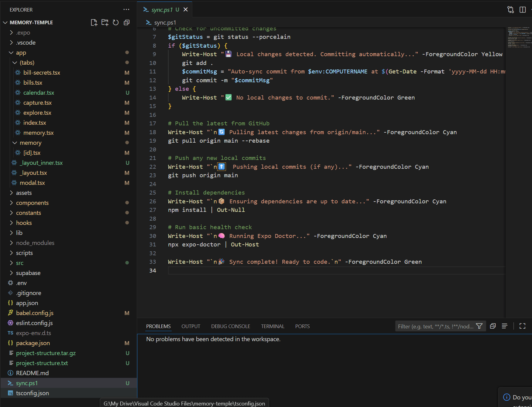Click the split editor icon
The height and width of the screenshot is (407, 532).
coord(522,10)
